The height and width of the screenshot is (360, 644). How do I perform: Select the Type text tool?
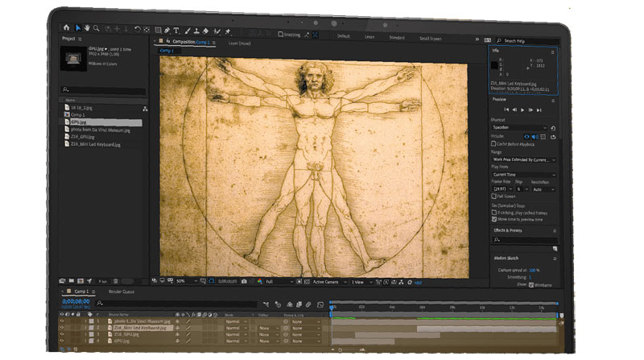point(176,31)
